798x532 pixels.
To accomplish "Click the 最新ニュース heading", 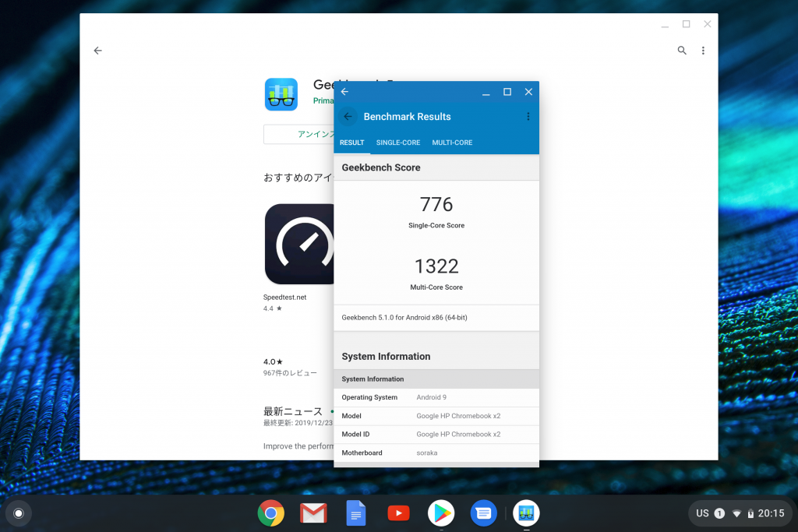I will tap(293, 411).
